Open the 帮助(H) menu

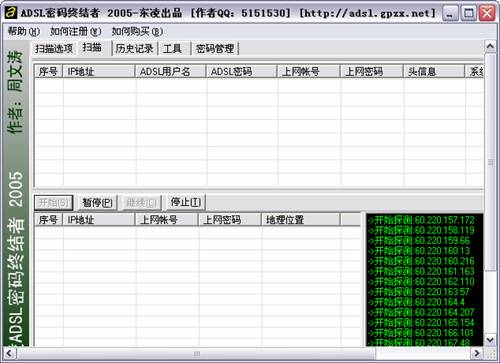click(x=24, y=32)
